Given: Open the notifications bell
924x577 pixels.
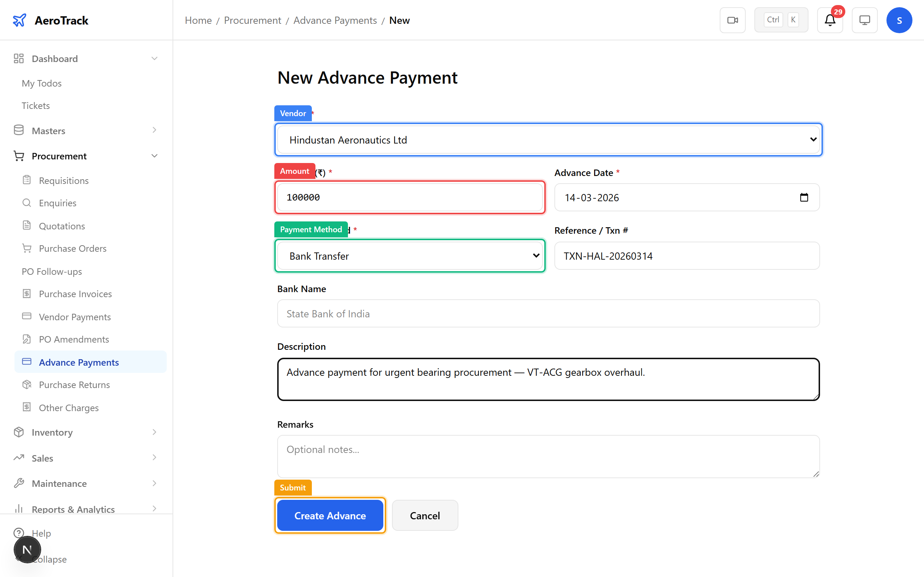Looking at the screenshot, I should pos(829,20).
